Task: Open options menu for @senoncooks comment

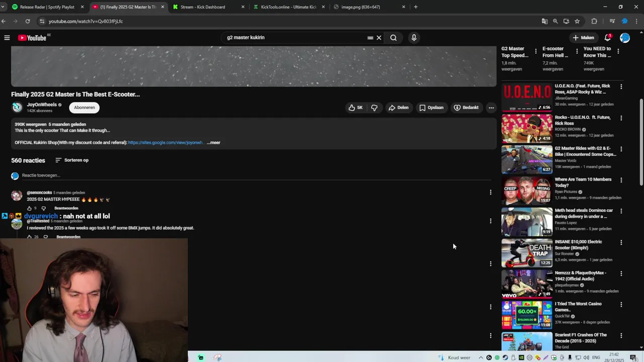Action: click(x=491, y=192)
